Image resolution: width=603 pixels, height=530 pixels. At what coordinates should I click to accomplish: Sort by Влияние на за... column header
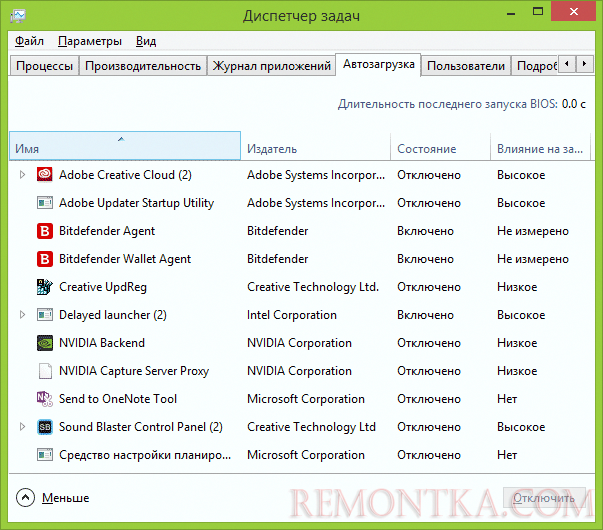pos(540,146)
